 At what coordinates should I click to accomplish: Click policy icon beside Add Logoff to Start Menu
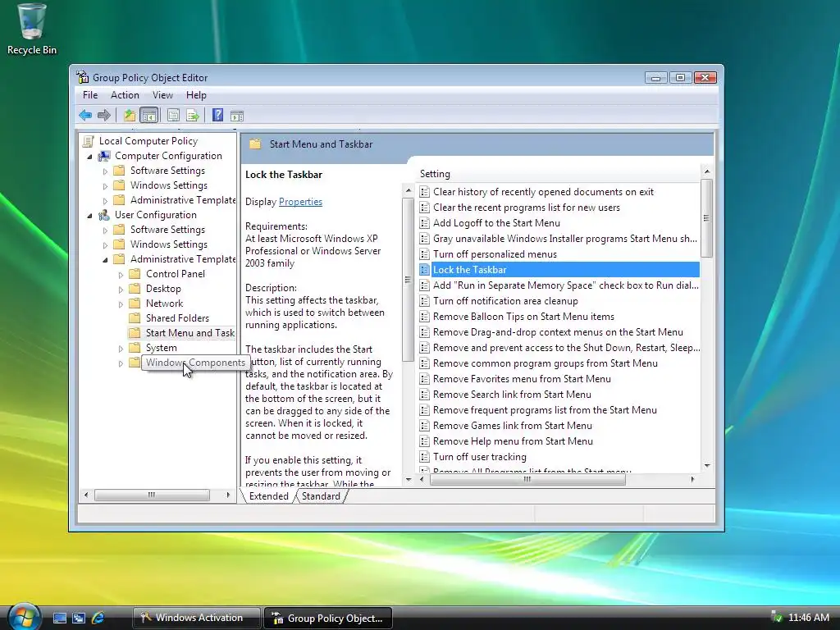coord(425,223)
